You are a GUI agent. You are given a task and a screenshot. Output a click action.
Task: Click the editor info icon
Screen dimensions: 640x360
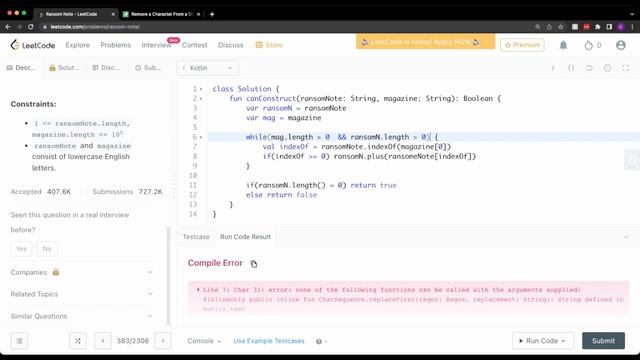(x=553, y=68)
